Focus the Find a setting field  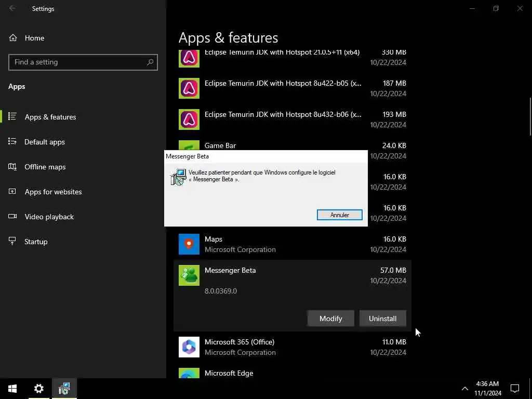click(83, 62)
